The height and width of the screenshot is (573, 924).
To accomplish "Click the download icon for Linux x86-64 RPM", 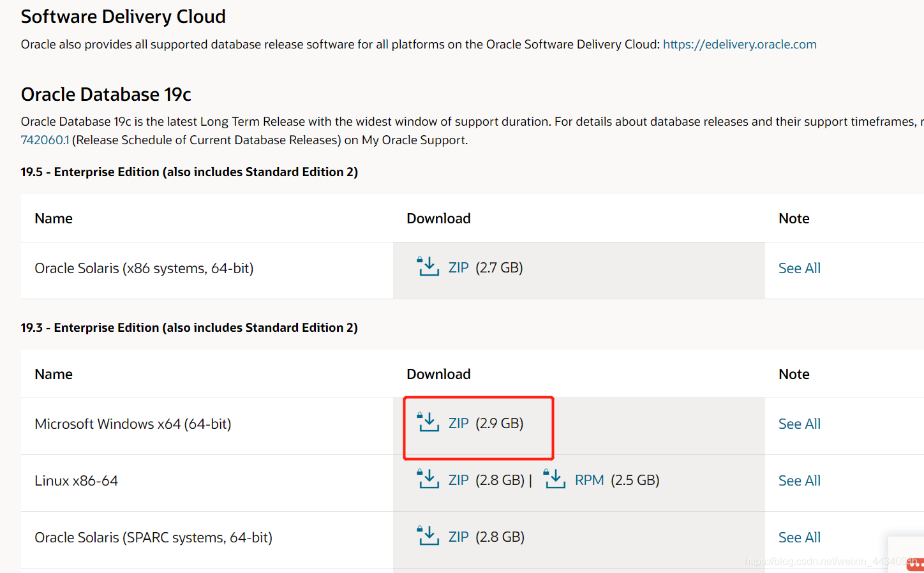I will 554,479.
